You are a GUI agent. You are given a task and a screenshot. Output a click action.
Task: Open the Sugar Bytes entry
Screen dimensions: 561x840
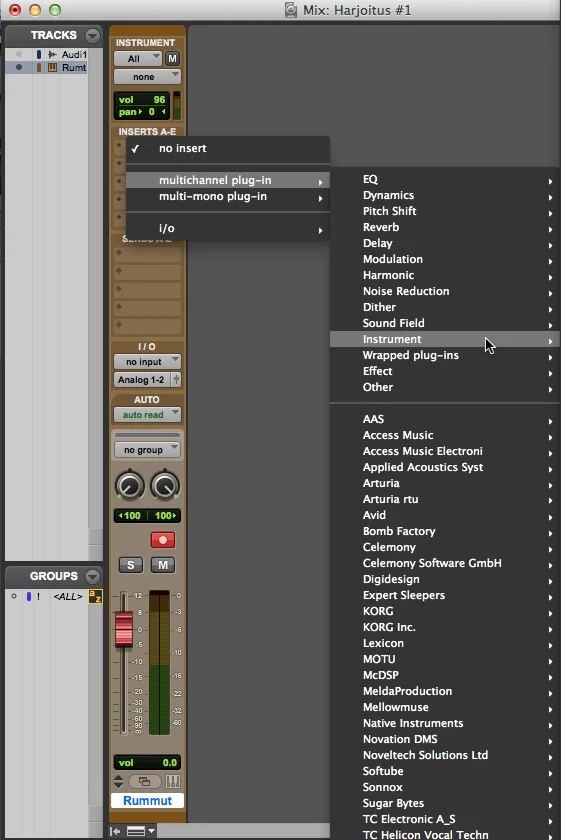445,803
